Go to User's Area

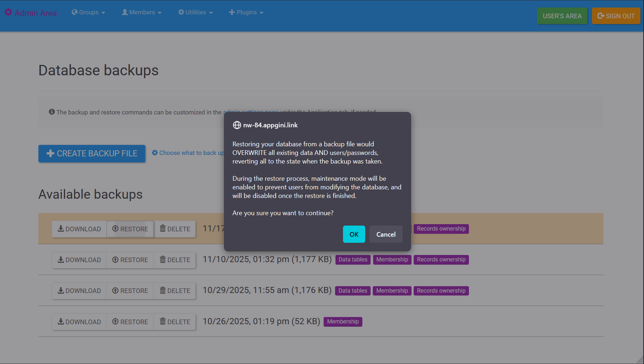click(562, 16)
